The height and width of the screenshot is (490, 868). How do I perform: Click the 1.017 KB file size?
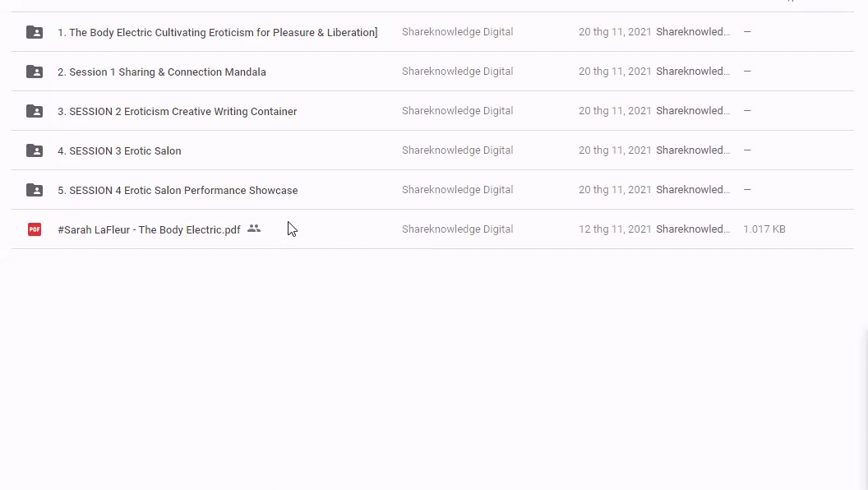coord(764,229)
